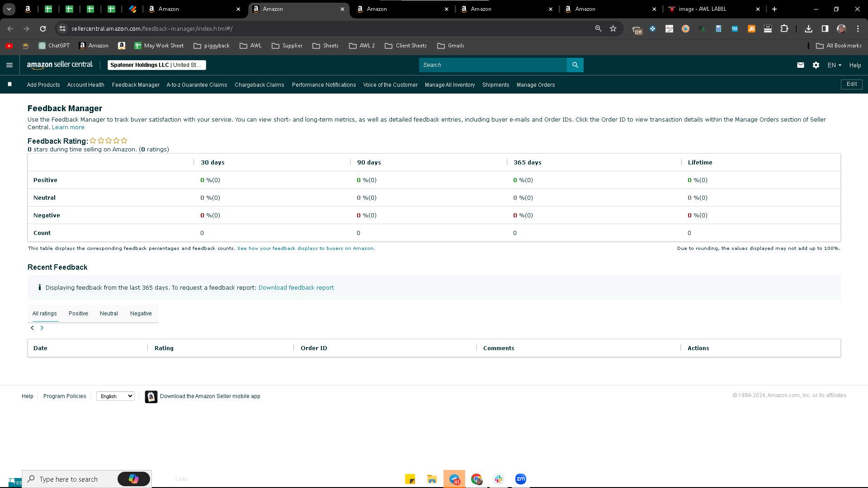The image size is (868, 488).
Task: Switch to the Negative feedback tab
Action: (x=141, y=314)
